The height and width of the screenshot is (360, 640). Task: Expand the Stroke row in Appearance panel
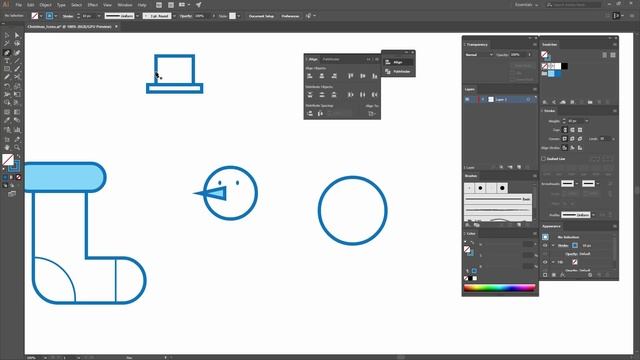tap(553, 245)
